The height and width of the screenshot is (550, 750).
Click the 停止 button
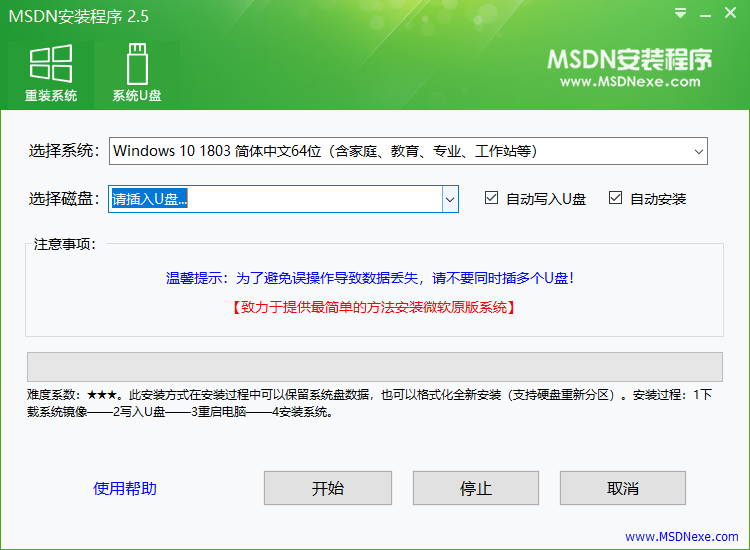(x=475, y=488)
